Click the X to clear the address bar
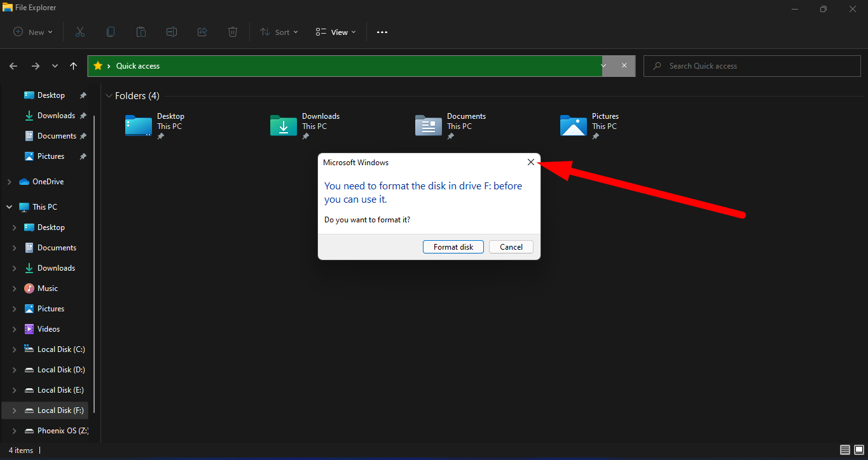 pyautogui.click(x=624, y=65)
